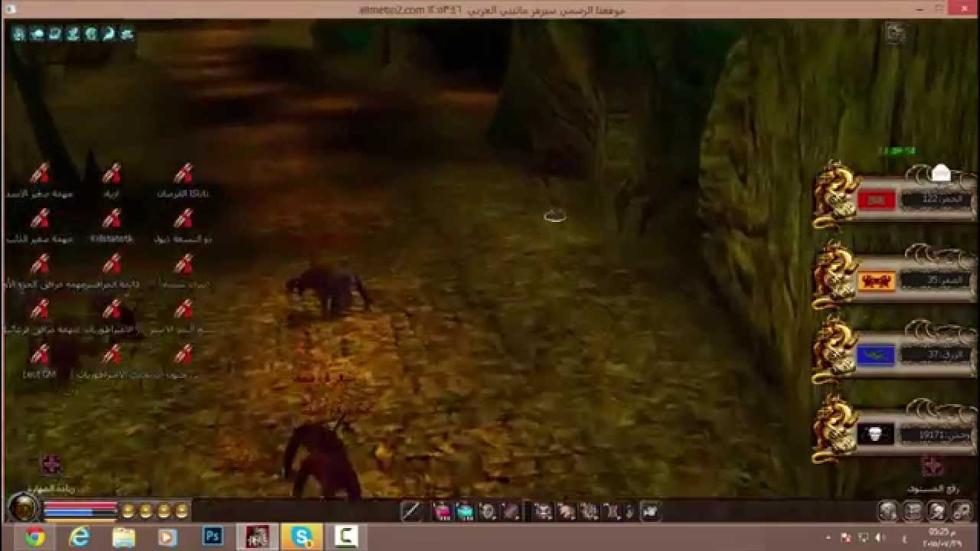Open Camtasia from the taskbar
Image resolution: width=980 pixels, height=551 pixels.
pos(345,537)
